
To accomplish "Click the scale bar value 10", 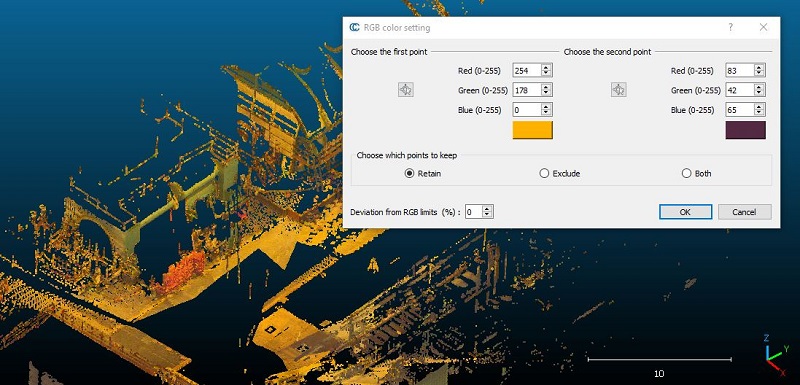I will tap(659, 374).
